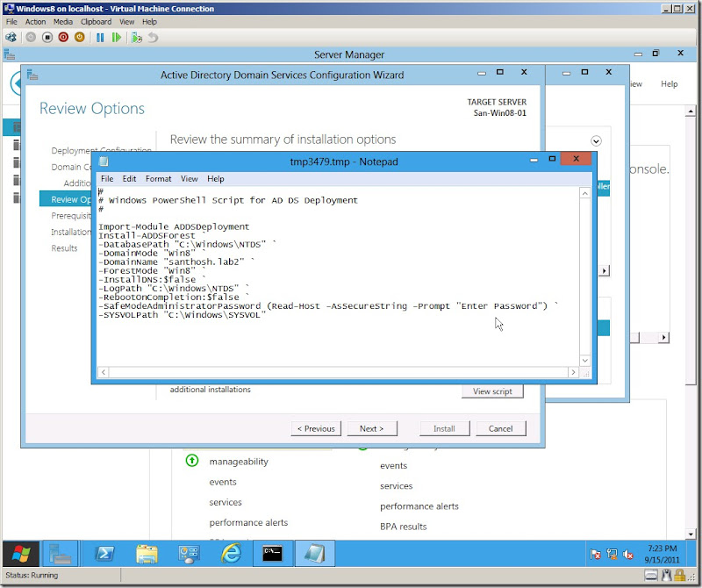702x588 pixels.
Task: Click the green Reset/Start play icon
Action: [x=117, y=38]
